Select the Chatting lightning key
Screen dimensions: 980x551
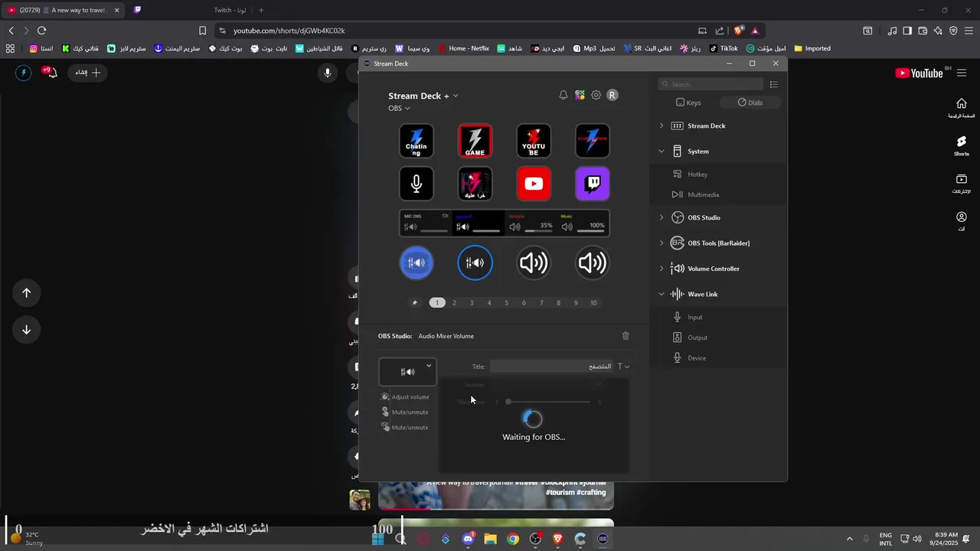[x=416, y=141]
